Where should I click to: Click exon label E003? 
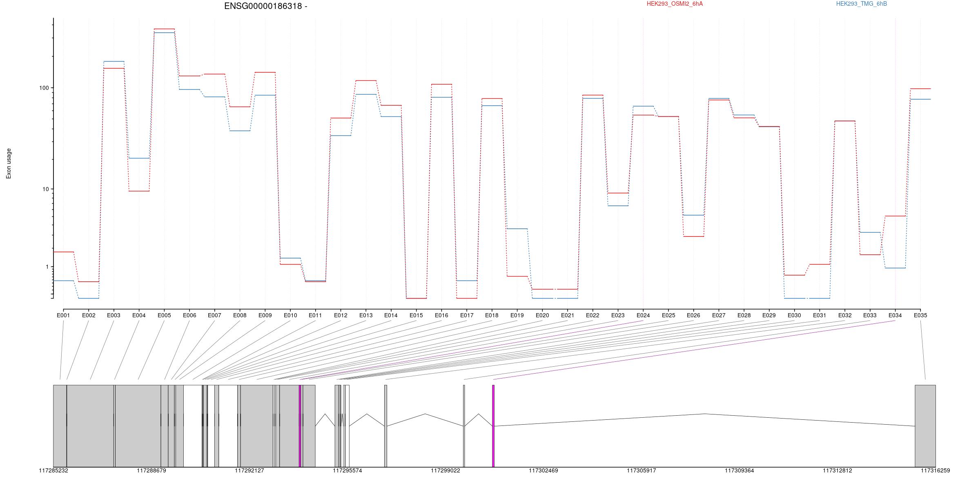[114, 315]
